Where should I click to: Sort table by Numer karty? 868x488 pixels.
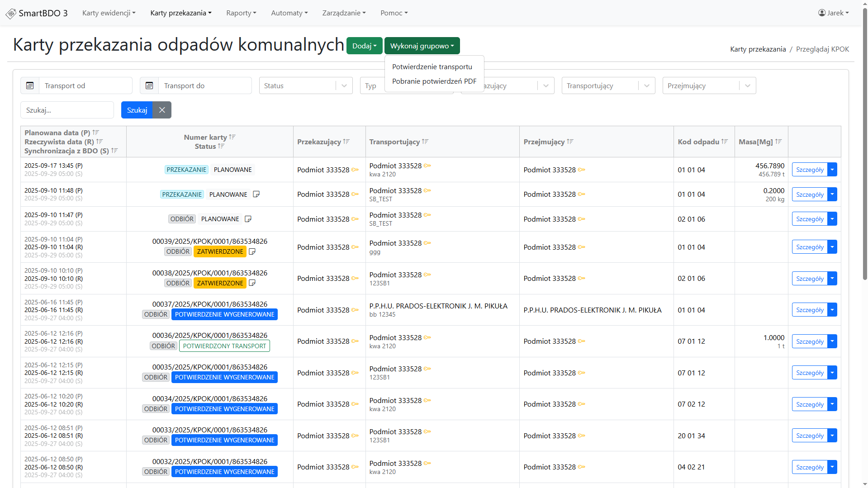pyautogui.click(x=232, y=137)
